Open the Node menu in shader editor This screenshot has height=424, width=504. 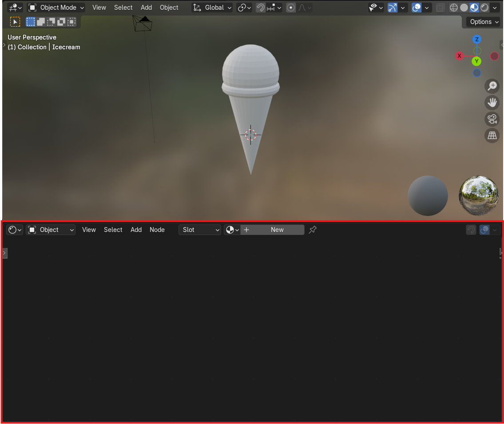[x=157, y=230]
